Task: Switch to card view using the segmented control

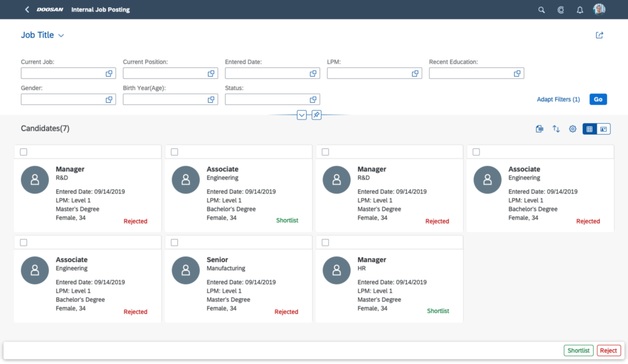Action: click(x=604, y=129)
